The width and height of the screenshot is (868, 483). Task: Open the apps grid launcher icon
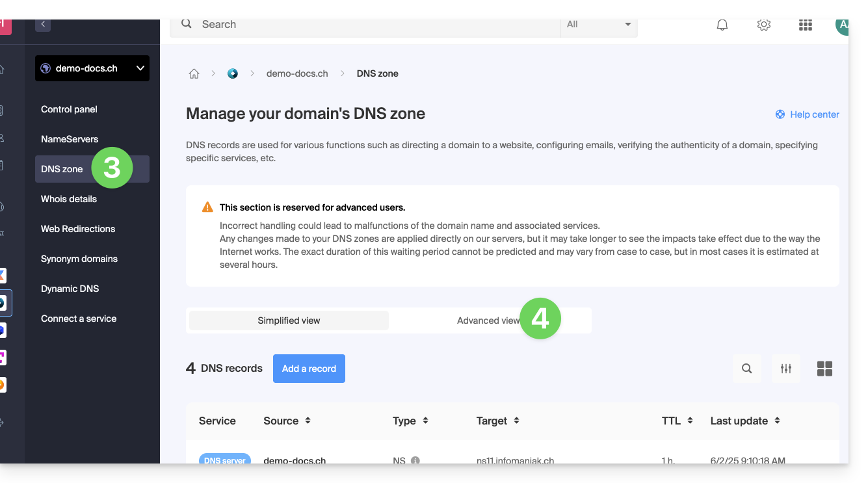[x=806, y=25]
